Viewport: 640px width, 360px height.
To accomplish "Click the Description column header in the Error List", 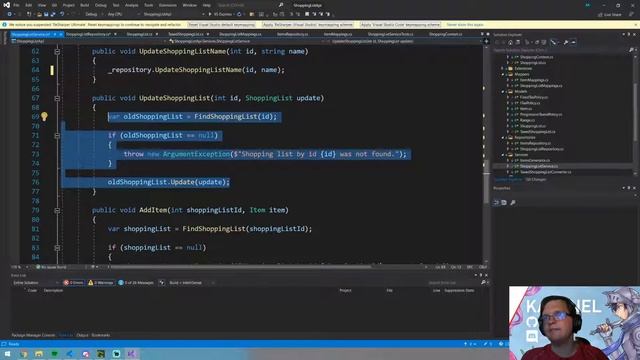I will click(x=53, y=291).
